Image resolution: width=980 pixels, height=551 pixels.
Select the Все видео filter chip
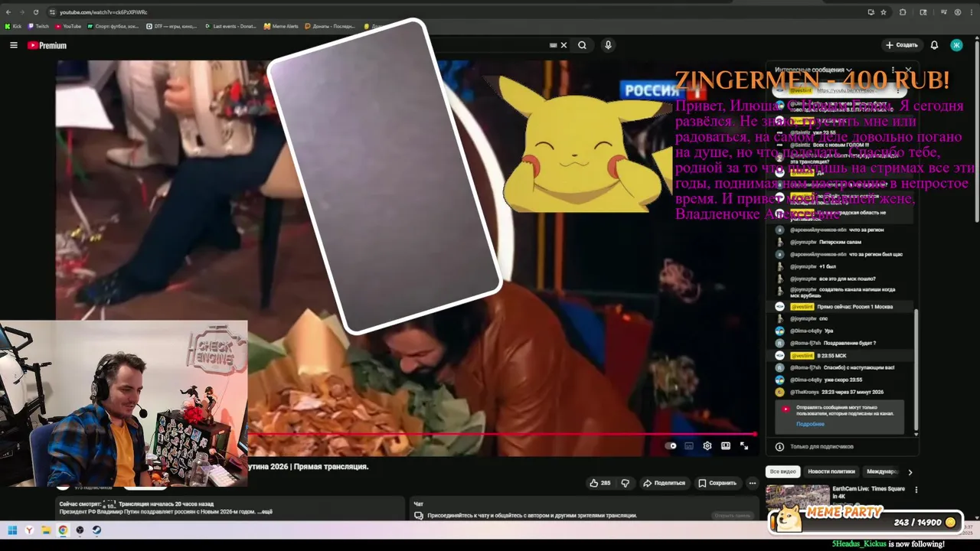pyautogui.click(x=783, y=471)
